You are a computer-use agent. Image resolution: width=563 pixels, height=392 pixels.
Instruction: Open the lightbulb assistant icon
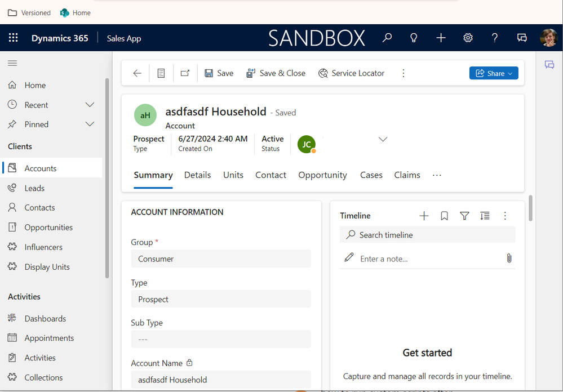point(414,38)
